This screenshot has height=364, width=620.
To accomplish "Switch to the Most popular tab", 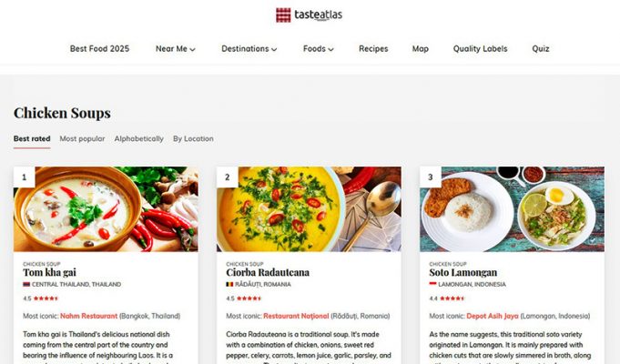I will tap(82, 138).
